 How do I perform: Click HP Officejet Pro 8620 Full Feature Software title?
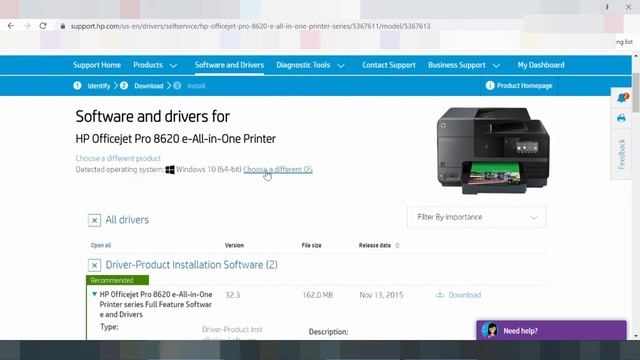[x=156, y=304]
